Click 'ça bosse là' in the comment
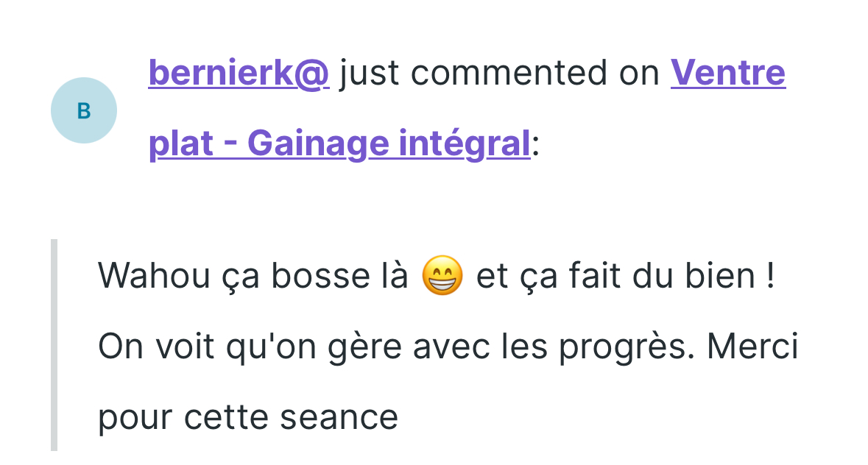 click(x=339, y=277)
